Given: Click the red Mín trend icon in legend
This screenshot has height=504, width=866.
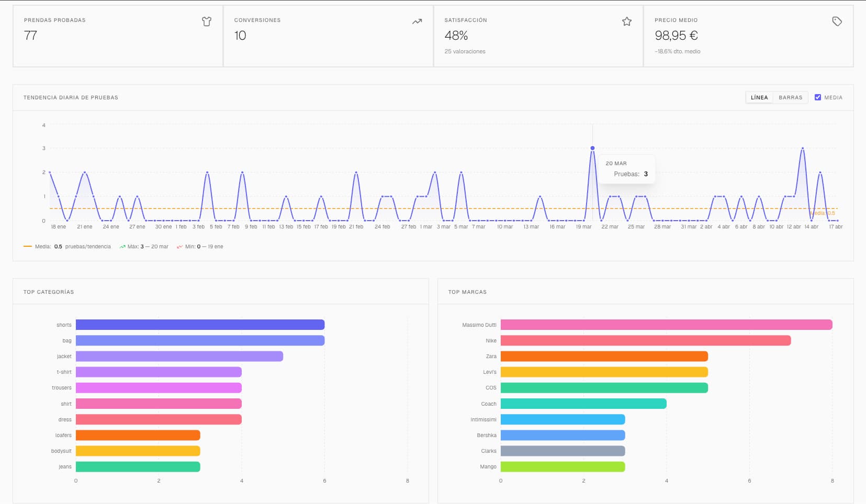Looking at the screenshot, I should click(179, 247).
